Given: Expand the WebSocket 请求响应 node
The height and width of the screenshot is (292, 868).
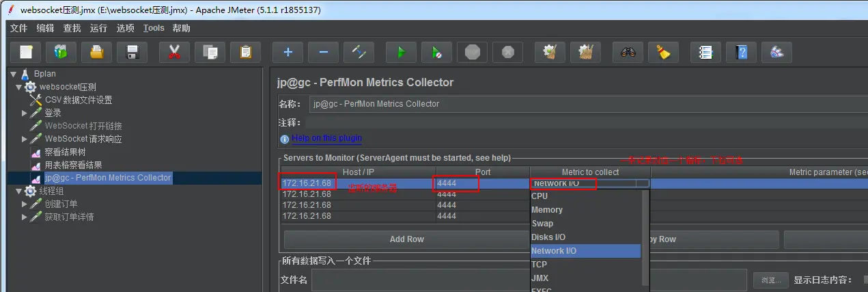Looking at the screenshot, I should pos(25,139).
